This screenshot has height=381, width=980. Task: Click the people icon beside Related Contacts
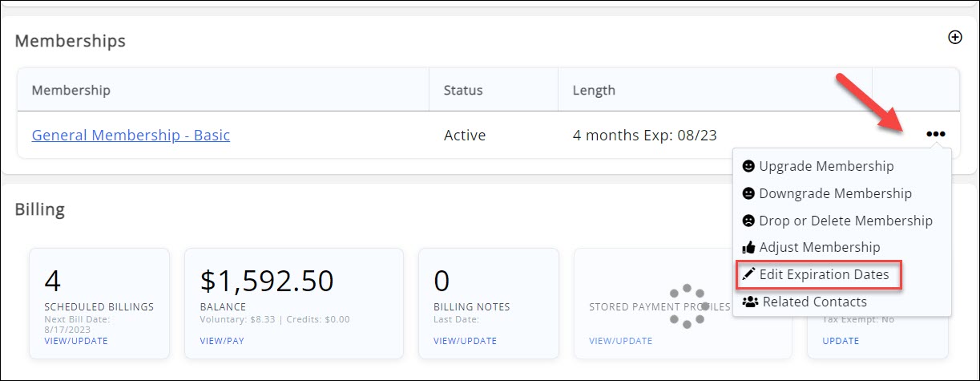click(750, 302)
